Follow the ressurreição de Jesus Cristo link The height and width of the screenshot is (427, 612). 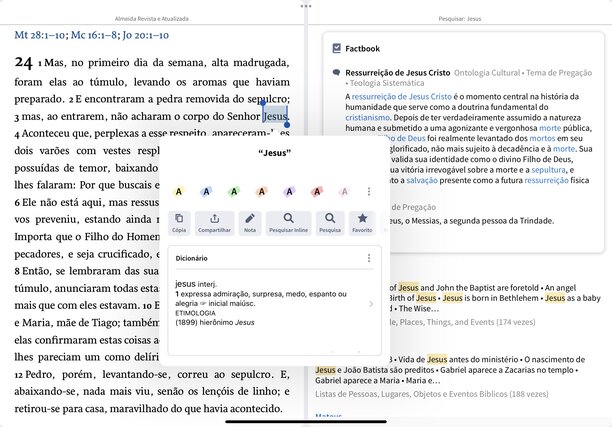point(402,97)
